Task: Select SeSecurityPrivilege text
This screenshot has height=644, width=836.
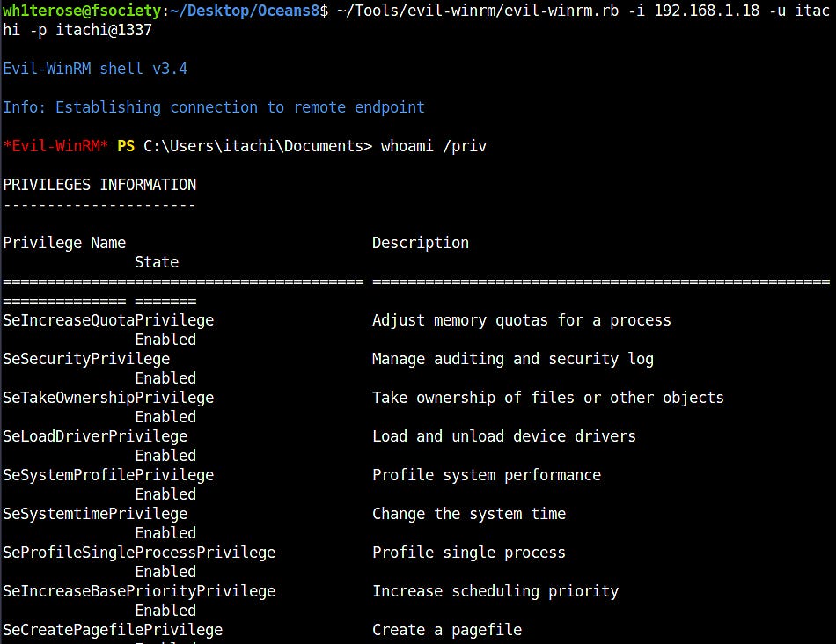Action: (x=86, y=359)
